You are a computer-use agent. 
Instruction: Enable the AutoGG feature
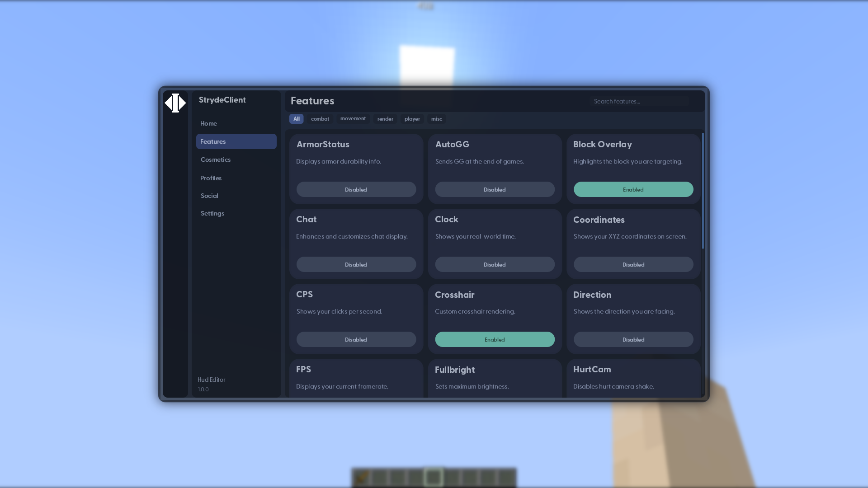pyautogui.click(x=495, y=189)
